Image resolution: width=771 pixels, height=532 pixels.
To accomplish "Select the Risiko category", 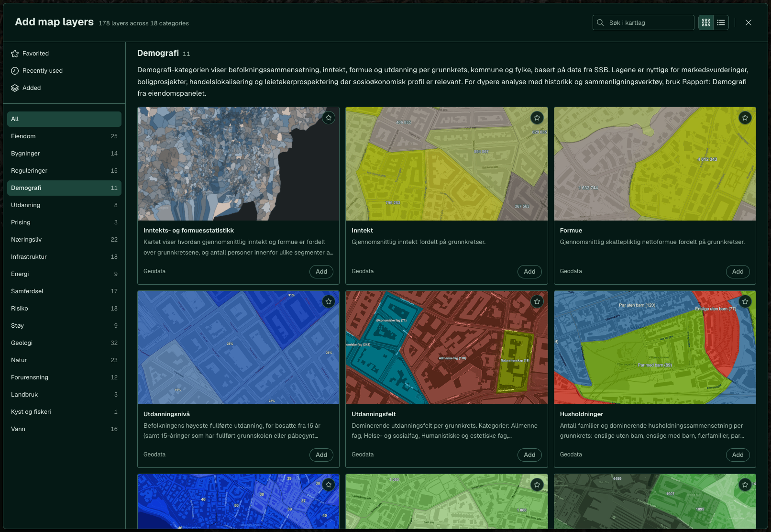I will [64, 309].
